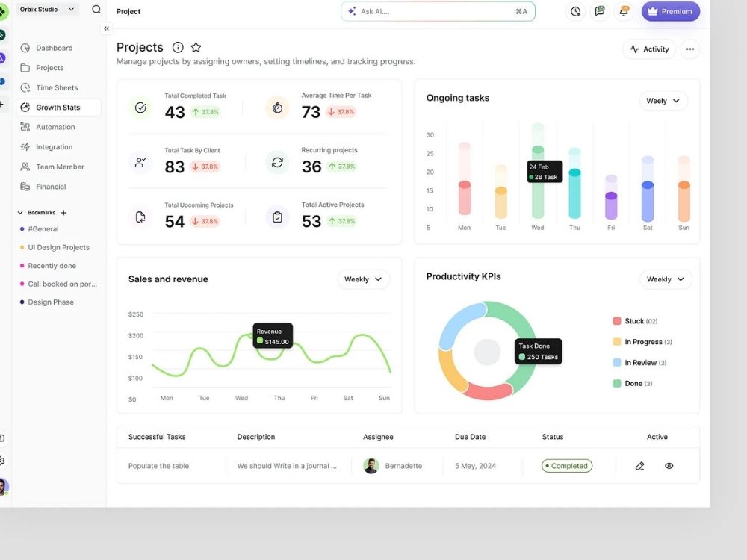Image resolution: width=747 pixels, height=560 pixels.
Task: Open Team Member in sidebar
Action: [58, 167]
